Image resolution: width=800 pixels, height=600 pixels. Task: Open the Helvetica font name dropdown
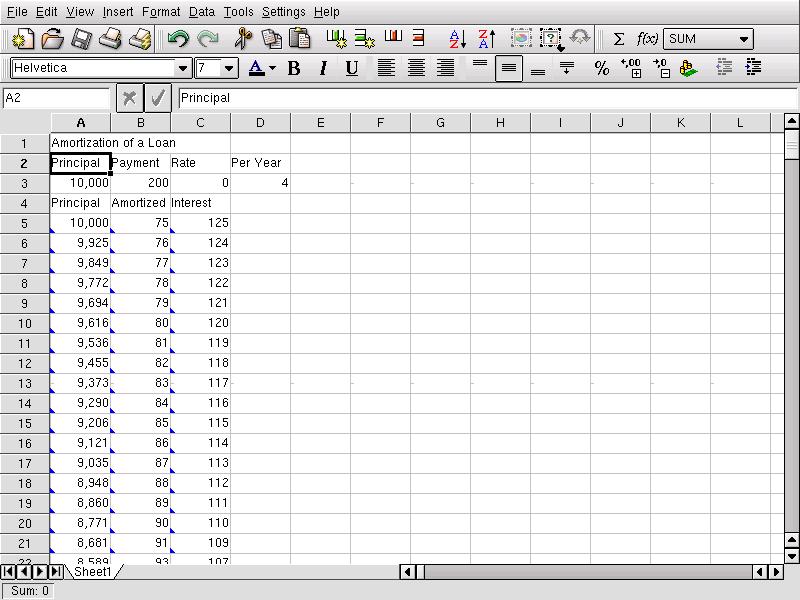(x=183, y=68)
